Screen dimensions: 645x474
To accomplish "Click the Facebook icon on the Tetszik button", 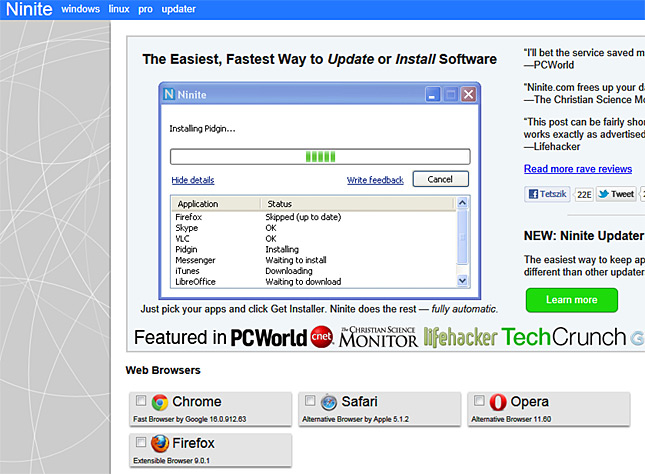I will 533,194.
